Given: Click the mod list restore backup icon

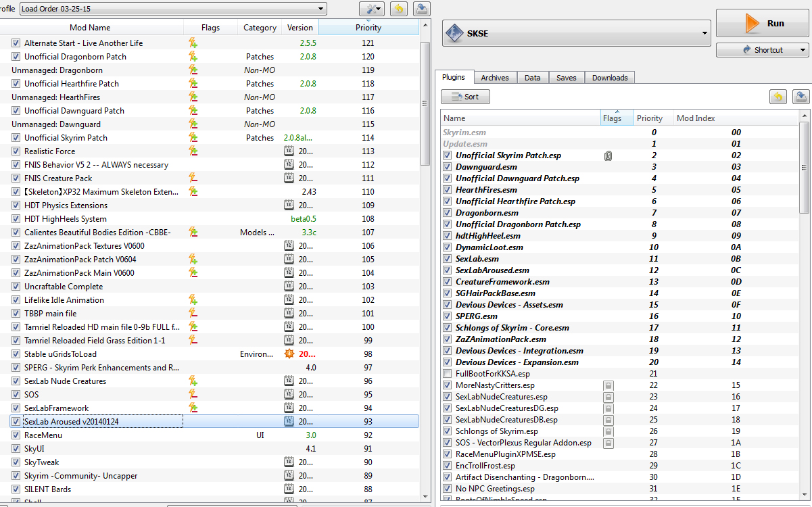Looking at the screenshot, I should pos(399,9).
